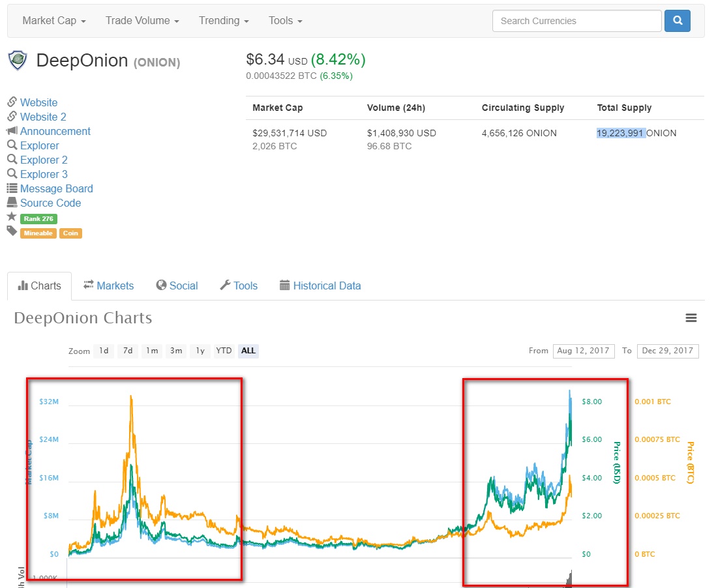Click the Coin tag
The image size is (716, 588).
[x=70, y=233]
